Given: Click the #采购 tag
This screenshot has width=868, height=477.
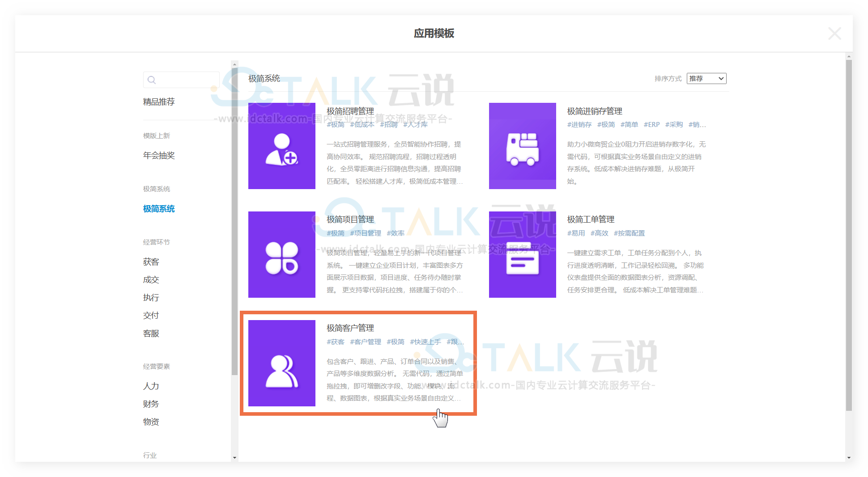Looking at the screenshot, I should (x=674, y=125).
